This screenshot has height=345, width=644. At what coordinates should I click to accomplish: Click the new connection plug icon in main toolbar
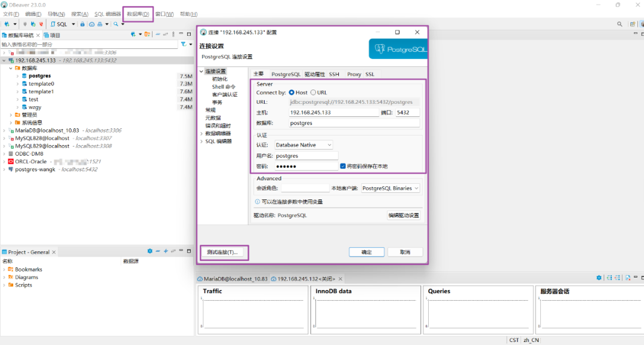click(x=7, y=24)
